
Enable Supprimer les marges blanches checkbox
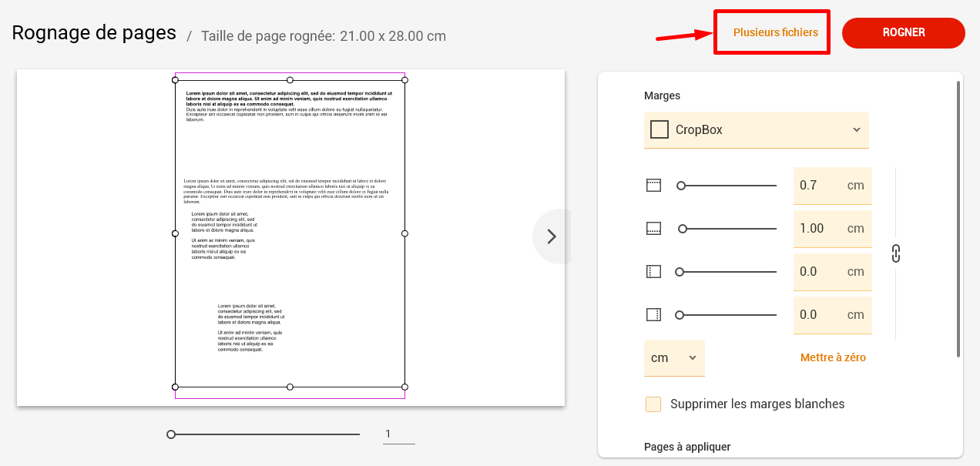[x=653, y=404]
